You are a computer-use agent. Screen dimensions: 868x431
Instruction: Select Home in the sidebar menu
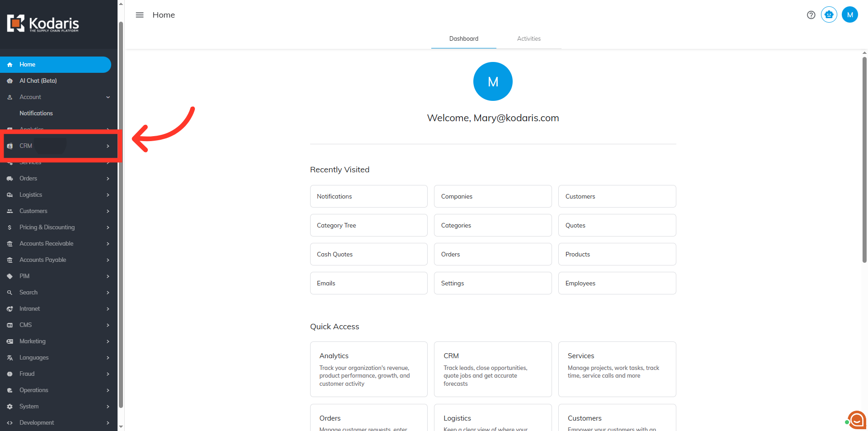click(56, 65)
